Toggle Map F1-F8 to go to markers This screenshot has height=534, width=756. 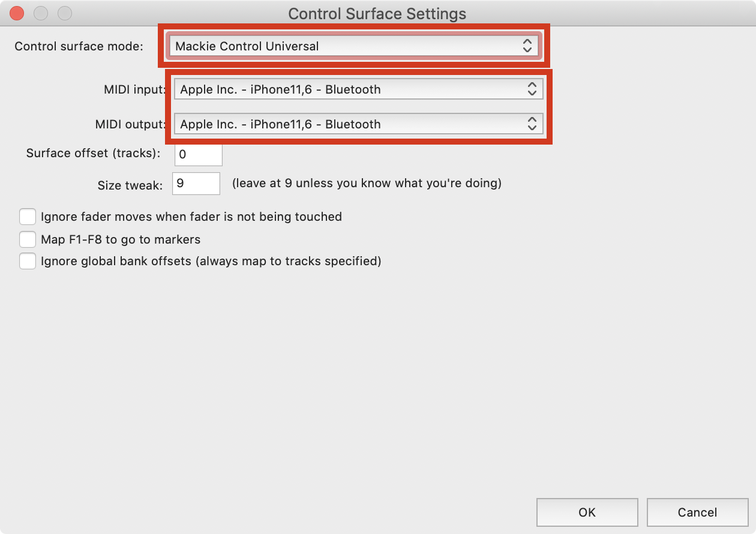coord(28,239)
